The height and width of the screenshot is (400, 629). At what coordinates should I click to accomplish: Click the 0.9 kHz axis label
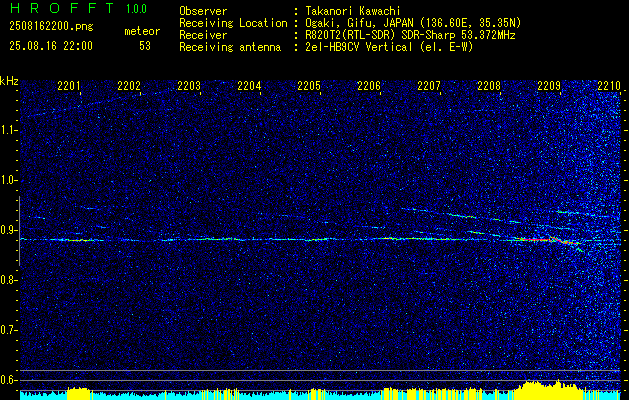pos(8,230)
